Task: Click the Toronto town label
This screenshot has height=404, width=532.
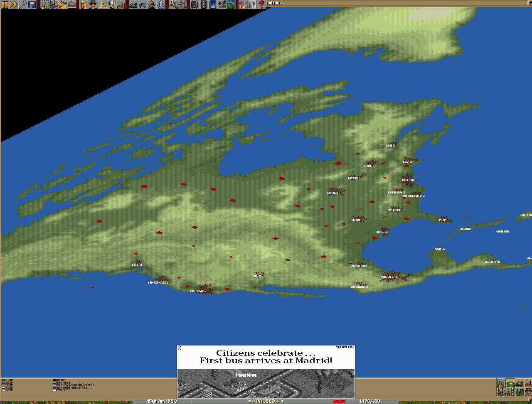Action: point(368,166)
